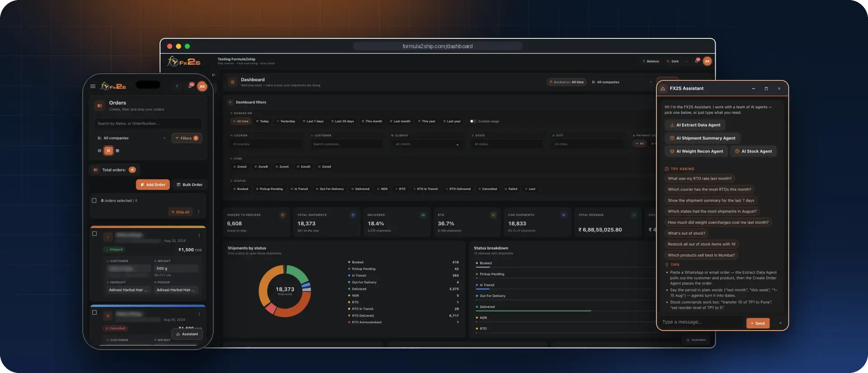
Task: Select the Last year date filter
Action: click(452, 121)
